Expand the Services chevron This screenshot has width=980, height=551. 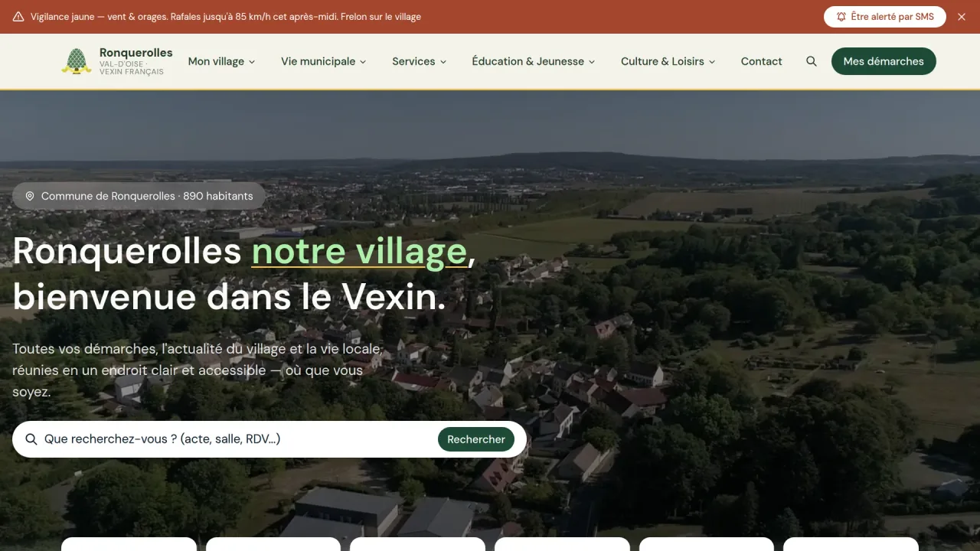(443, 62)
